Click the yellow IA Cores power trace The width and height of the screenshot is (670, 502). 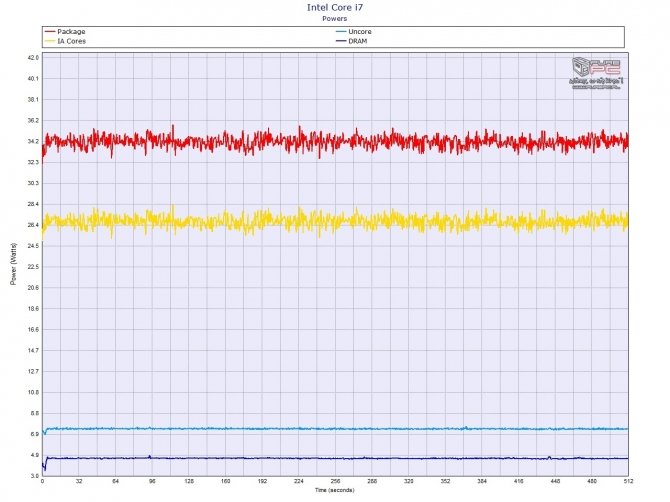[x=335, y=221]
